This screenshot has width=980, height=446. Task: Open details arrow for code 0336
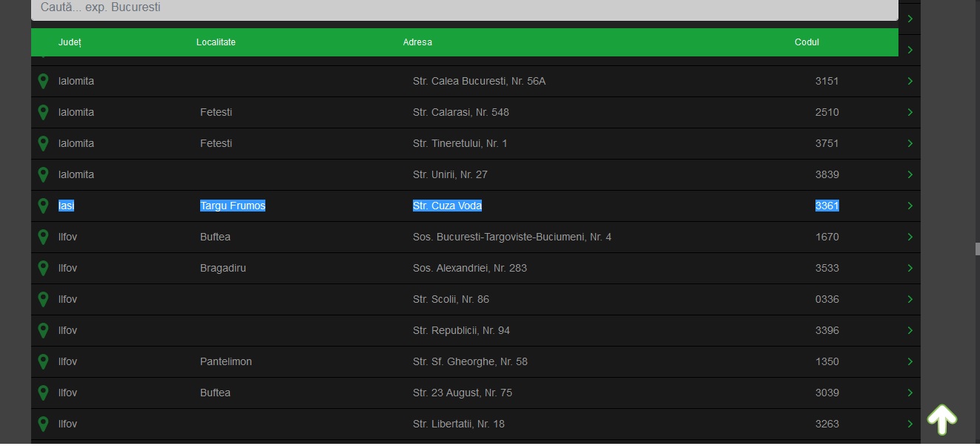tap(910, 299)
